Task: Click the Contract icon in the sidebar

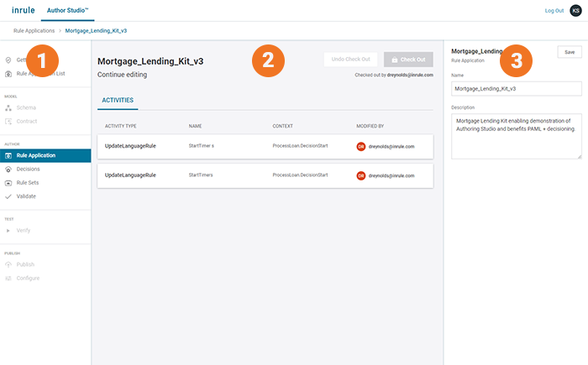Action: tap(8, 122)
